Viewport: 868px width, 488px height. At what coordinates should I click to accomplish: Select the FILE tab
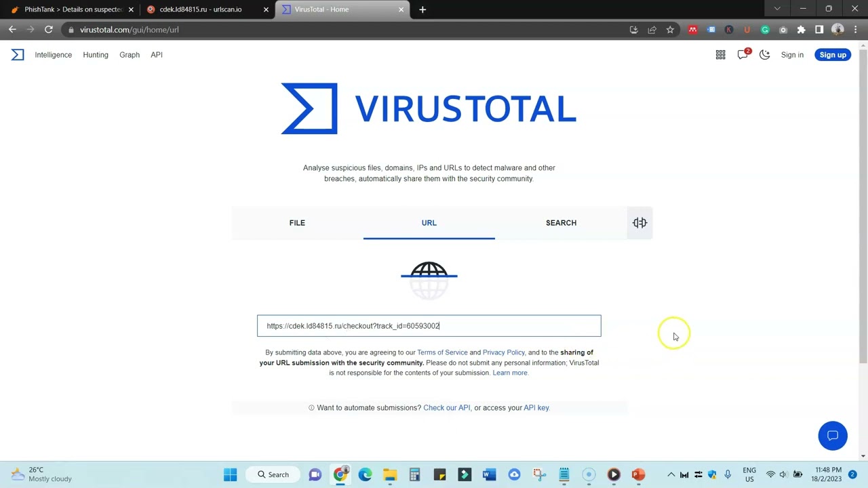tap(297, 223)
